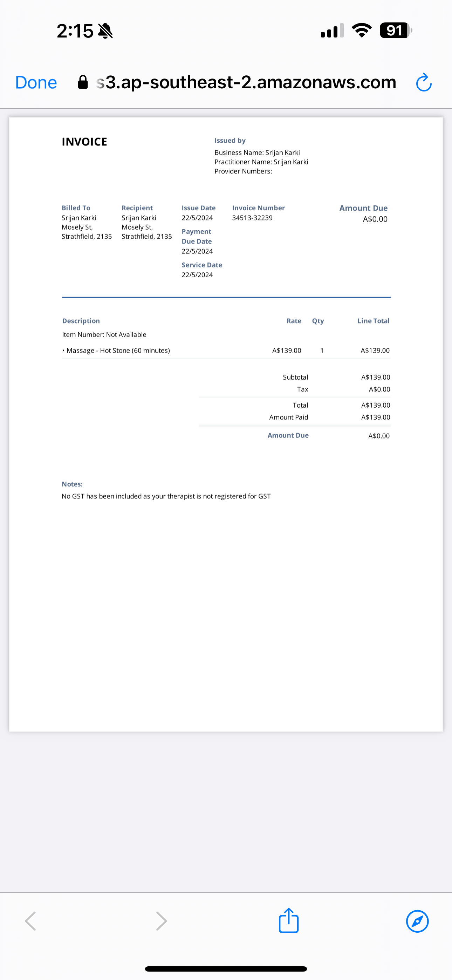Tap the 'Issued by' label
The image size is (452, 980).
230,141
